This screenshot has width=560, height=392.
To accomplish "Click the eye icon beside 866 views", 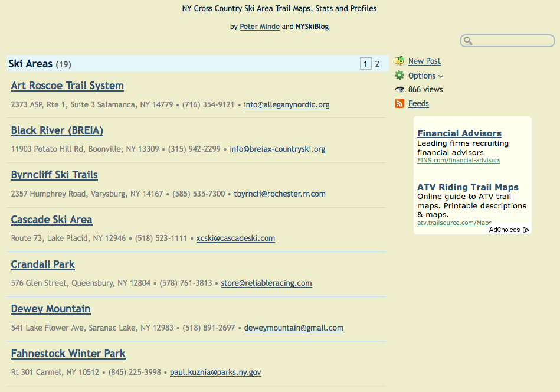I will (399, 90).
